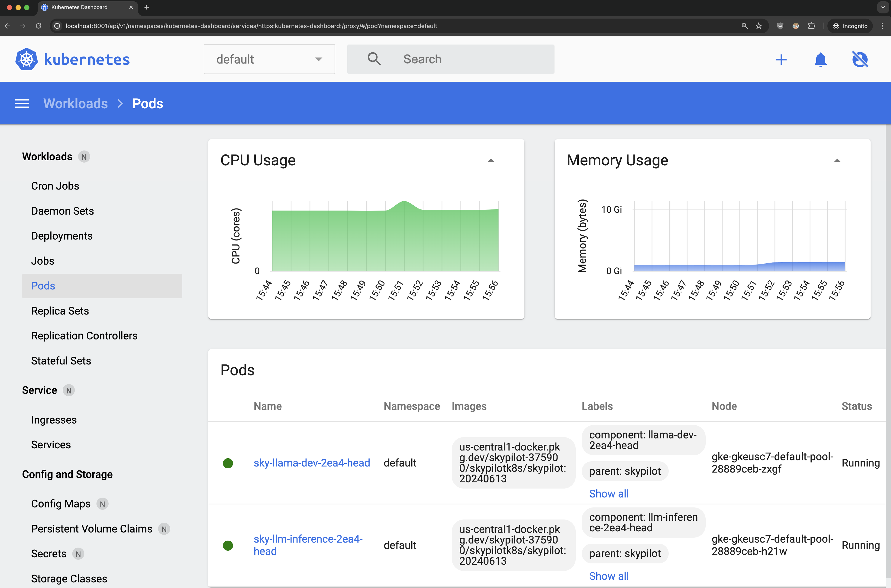This screenshot has height=588, width=891.
Task: Open Replication Controllers
Action: point(84,336)
